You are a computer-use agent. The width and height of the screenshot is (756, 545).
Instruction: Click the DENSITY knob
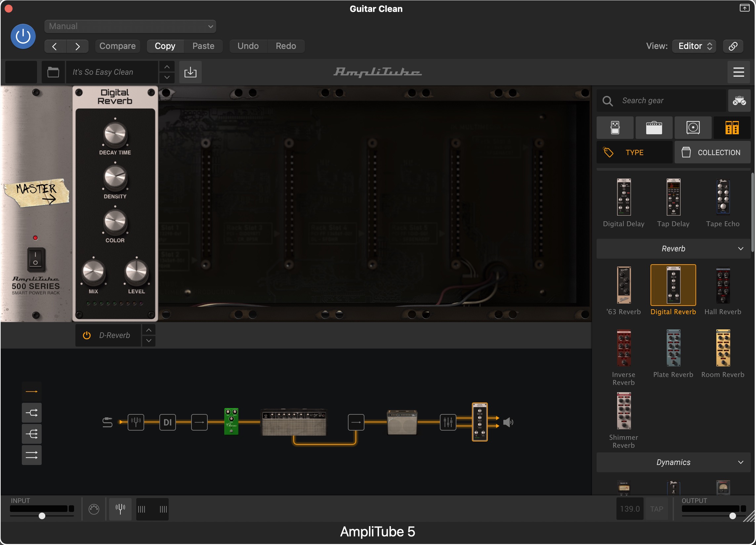tap(115, 178)
